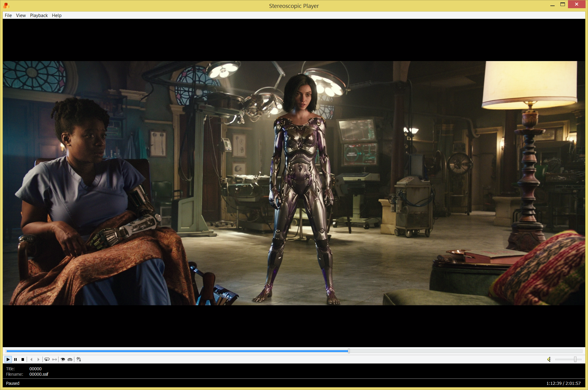Click the 3D glasses icon
588x390 pixels.
[x=70, y=359]
